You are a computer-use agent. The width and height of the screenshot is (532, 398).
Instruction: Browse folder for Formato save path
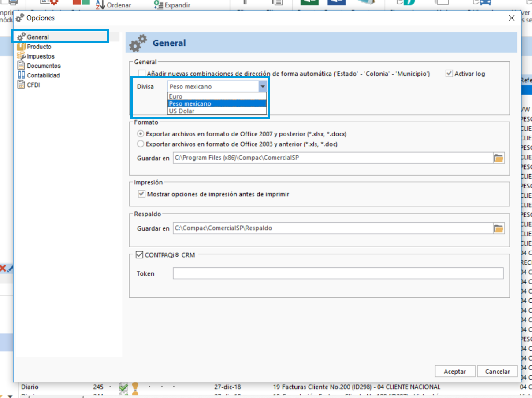click(x=499, y=158)
